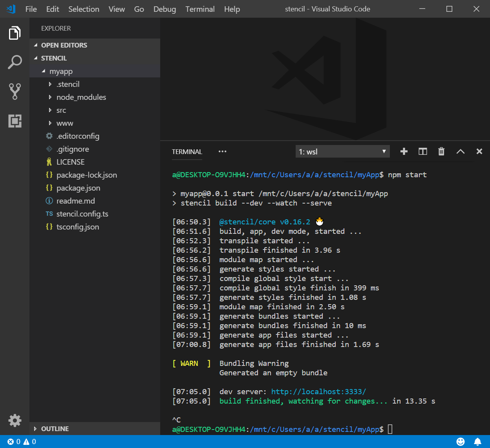Open the Manage gear icon
Screen dimensions: 490x448
coord(15,420)
